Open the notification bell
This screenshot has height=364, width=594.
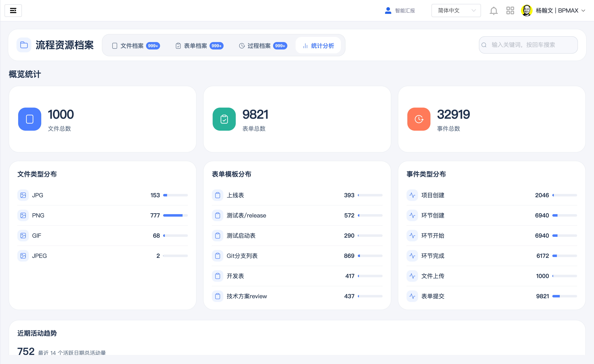tap(494, 10)
